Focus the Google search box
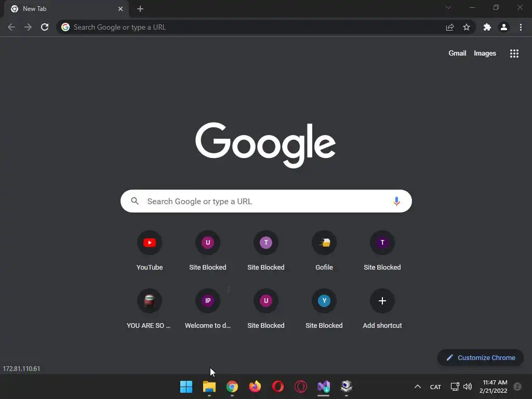This screenshot has width=532, height=399. (266, 201)
